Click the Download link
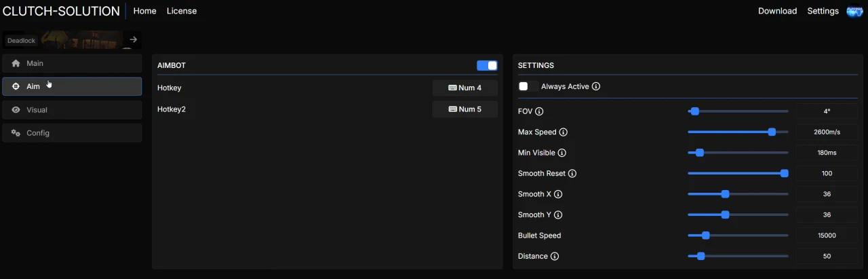Viewport: 868px width, 279px height. click(777, 11)
